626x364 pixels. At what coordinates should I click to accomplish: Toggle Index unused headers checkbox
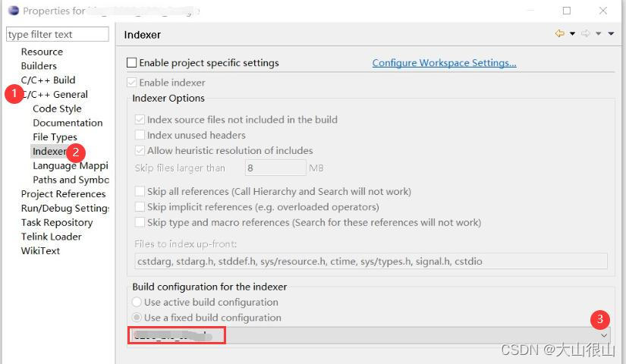140,135
